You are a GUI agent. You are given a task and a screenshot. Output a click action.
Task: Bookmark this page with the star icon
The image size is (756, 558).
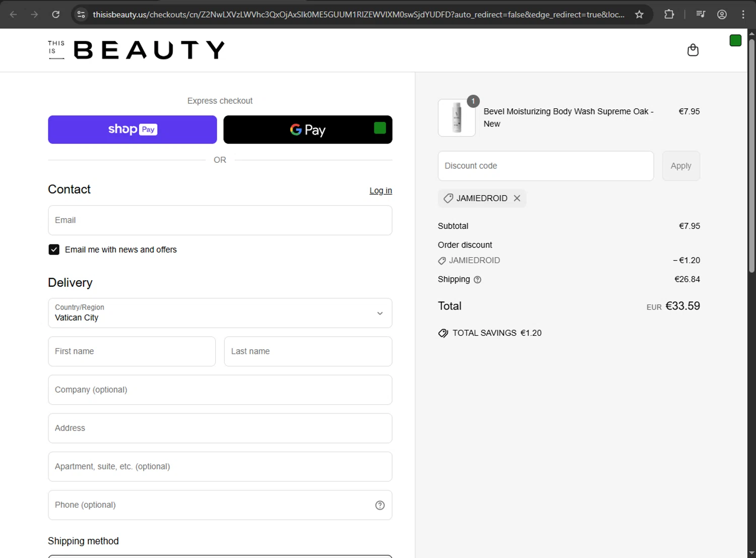pyautogui.click(x=639, y=14)
